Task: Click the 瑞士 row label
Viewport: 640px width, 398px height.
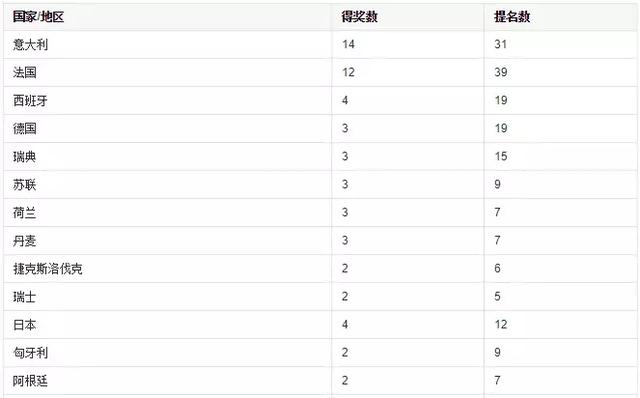Action: pos(24,297)
